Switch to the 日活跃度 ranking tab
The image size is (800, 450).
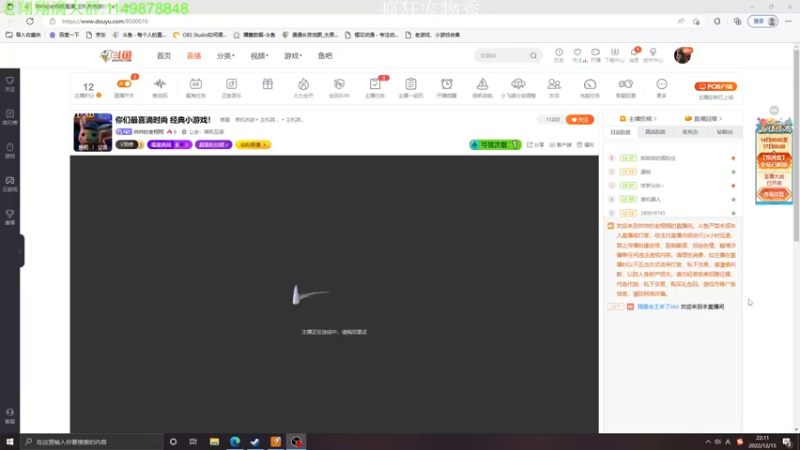point(620,132)
